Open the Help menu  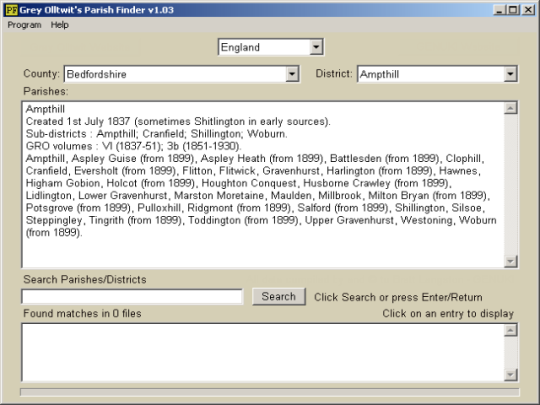point(60,25)
